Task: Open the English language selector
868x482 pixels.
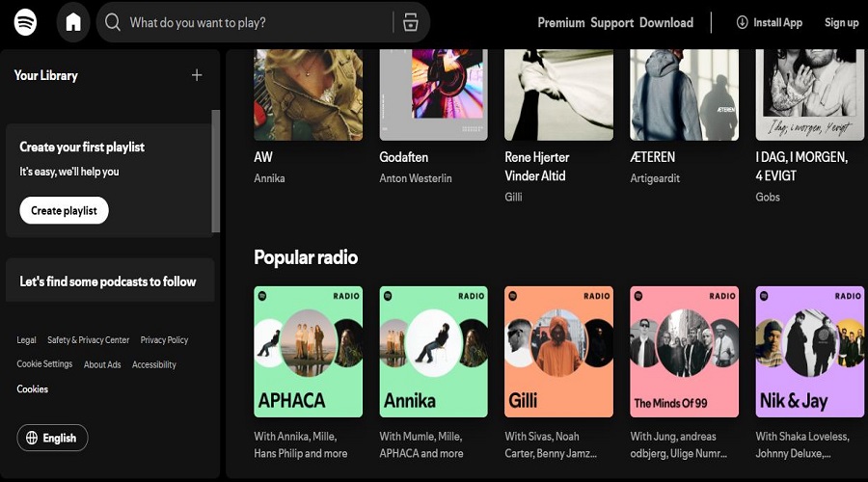Action: coord(53,438)
